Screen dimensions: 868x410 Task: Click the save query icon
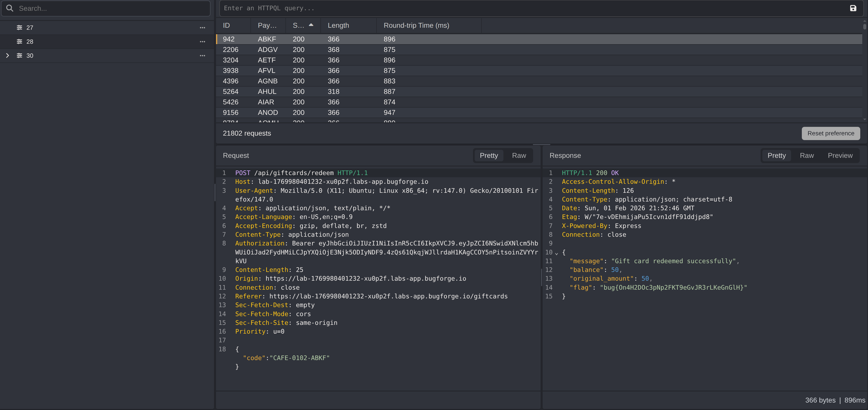pos(853,8)
